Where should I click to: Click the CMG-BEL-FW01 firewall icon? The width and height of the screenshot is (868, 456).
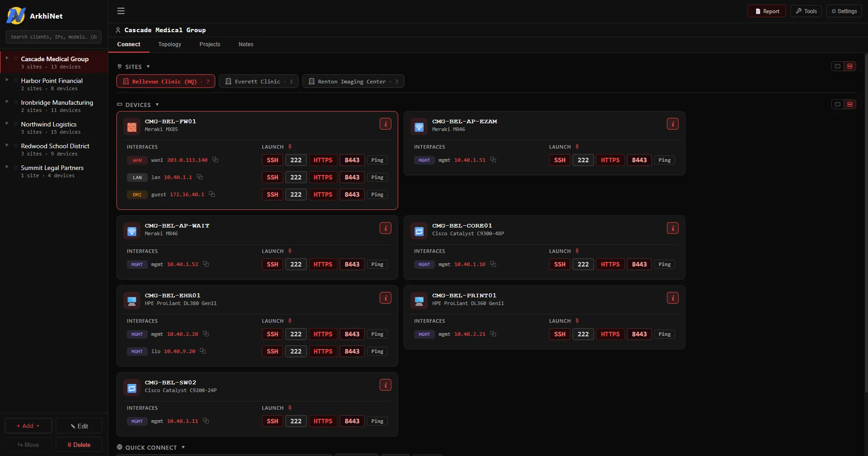[x=132, y=127]
